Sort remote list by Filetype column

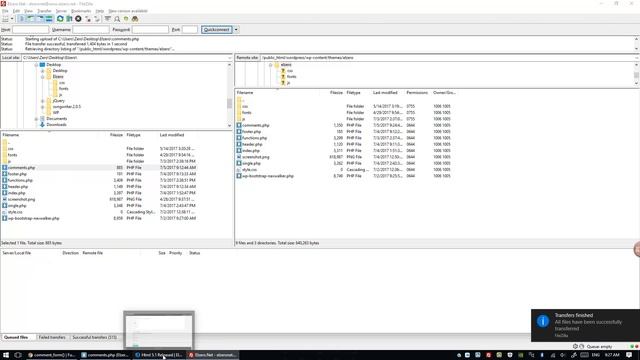point(353,93)
